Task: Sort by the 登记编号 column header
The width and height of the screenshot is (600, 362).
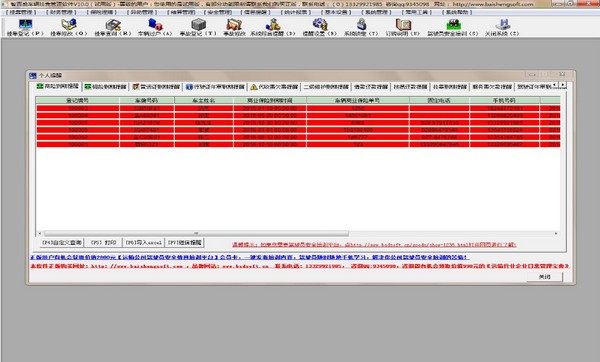Action: click(x=78, y=100)
